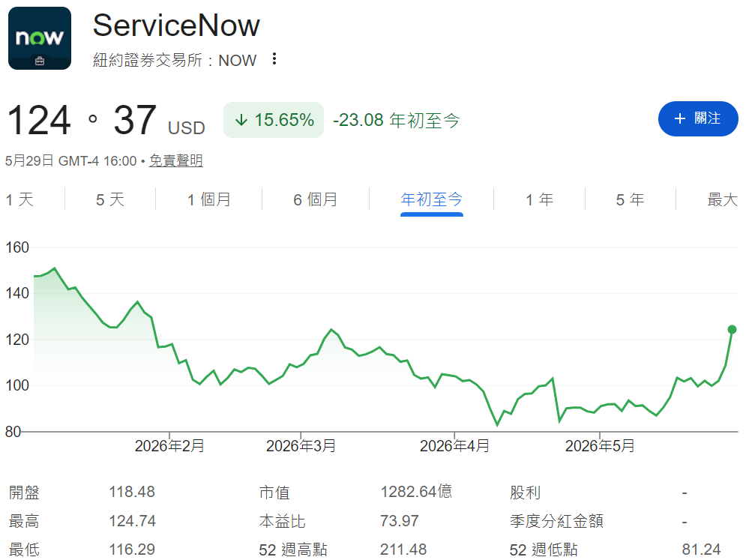Viewport: 752px width, 560px height.
Task: Click the plus Follow (關注) button
Action: tap(698, 119)
